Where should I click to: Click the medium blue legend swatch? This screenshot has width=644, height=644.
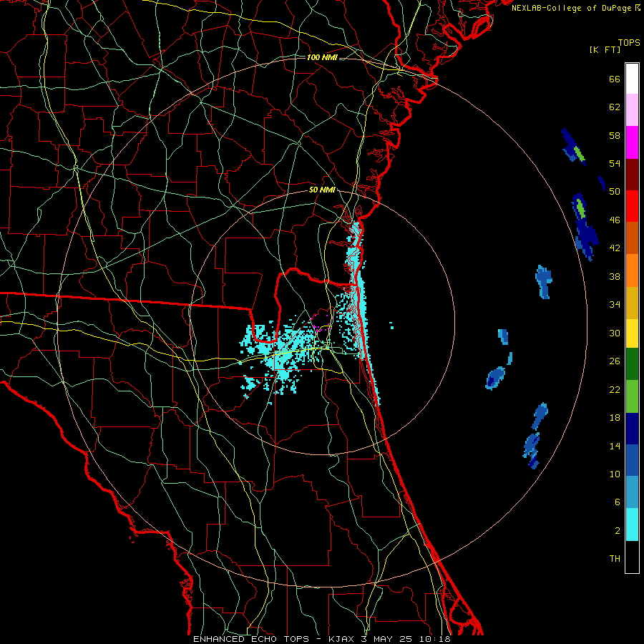632,460
